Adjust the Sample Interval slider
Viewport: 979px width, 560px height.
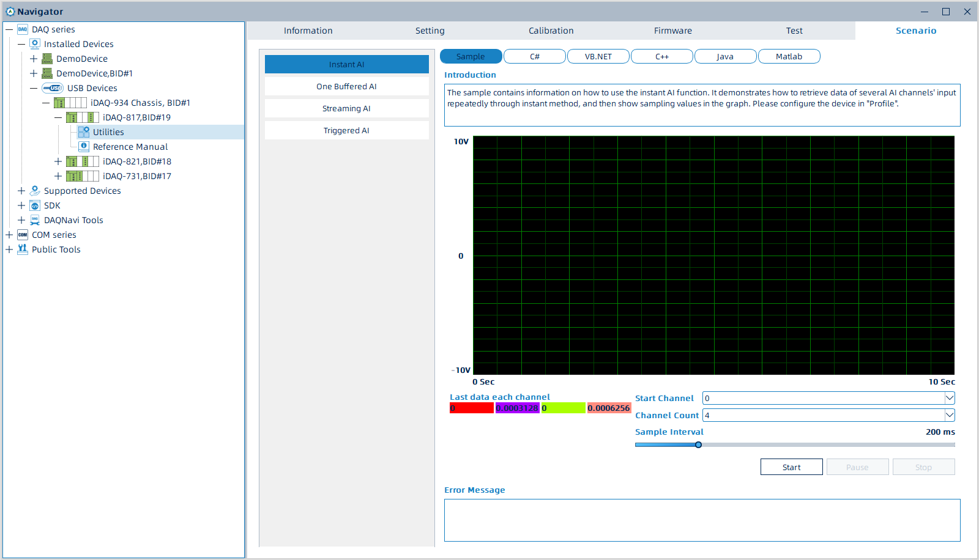[698, 444]
